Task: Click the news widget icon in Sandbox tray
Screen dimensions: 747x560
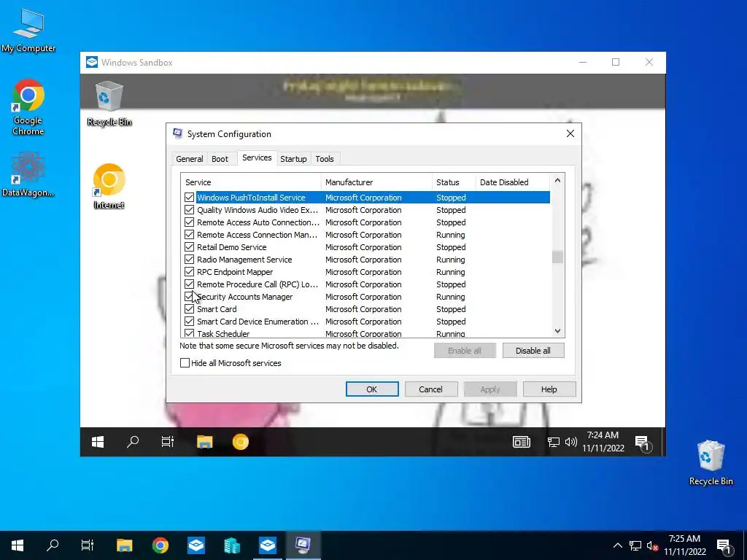Action: coord(521,443)
